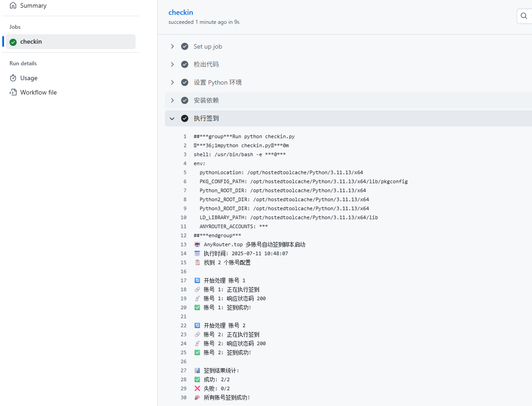Click the ##***endgroup*** log line
The image size is (532, 406).
217,235
